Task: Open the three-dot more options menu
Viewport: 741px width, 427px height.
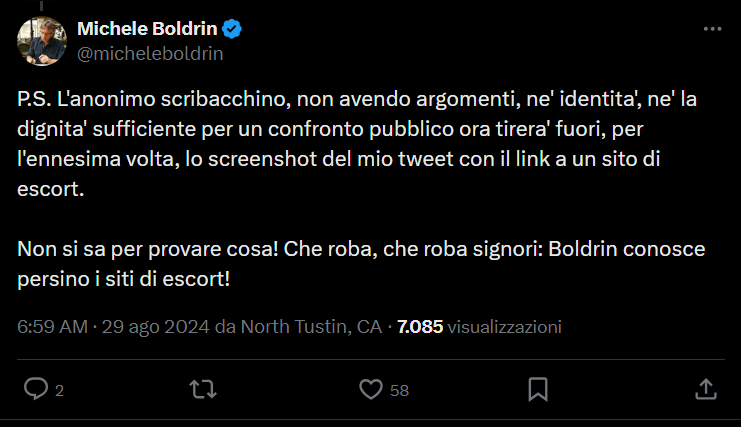Action: pos(712,30)
